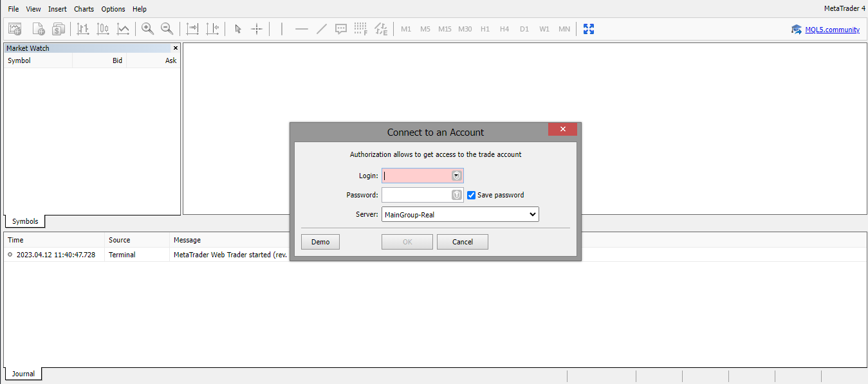Select the Fibonacci retracement tool
Image resolution: width=868 pixels, height=384 pixels.
pyautogui.click(x=361, y=29)
